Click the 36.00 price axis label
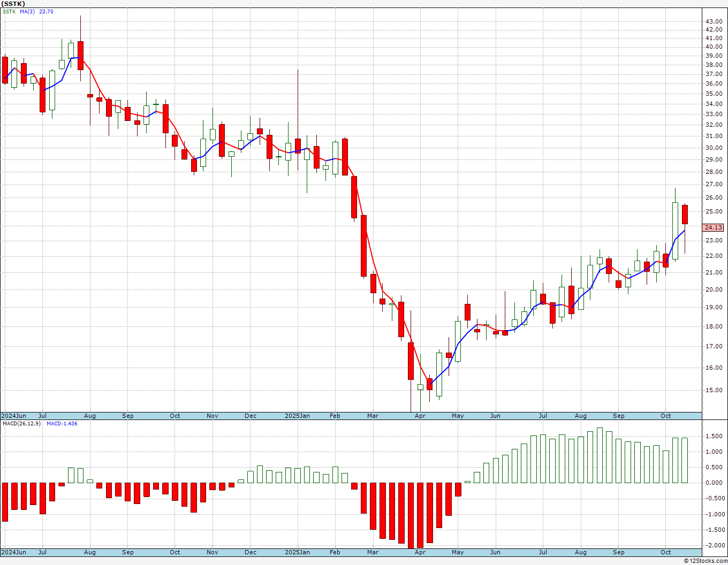The height and width of the screenshot is (565, 728). (x=714, y=83)
